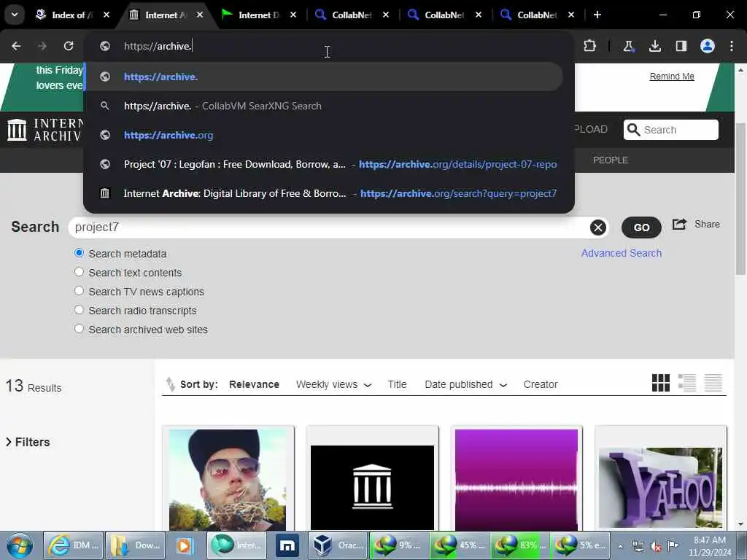This screenshot has height=560, width=747.
Task: Go forward to next page
Action: click(42, 46)
